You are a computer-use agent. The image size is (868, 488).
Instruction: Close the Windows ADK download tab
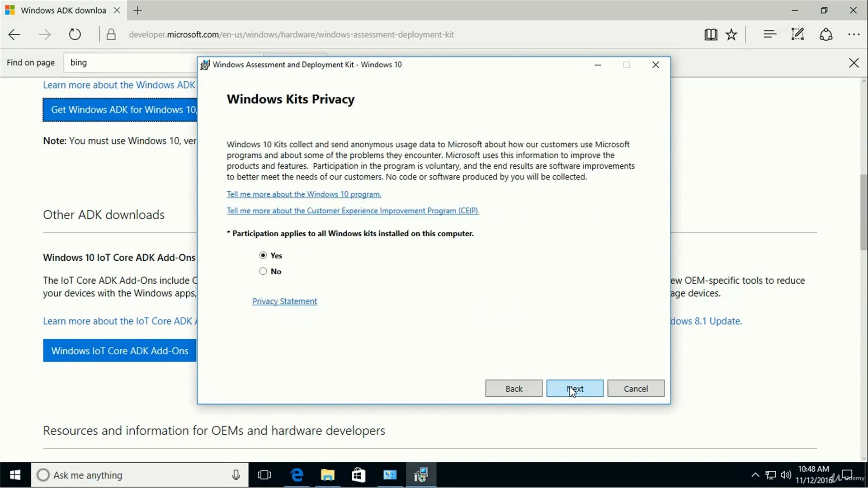point(117,10)
